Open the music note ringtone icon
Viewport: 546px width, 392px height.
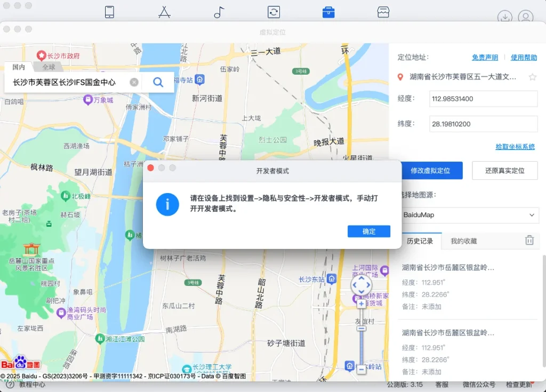(219, 12)
